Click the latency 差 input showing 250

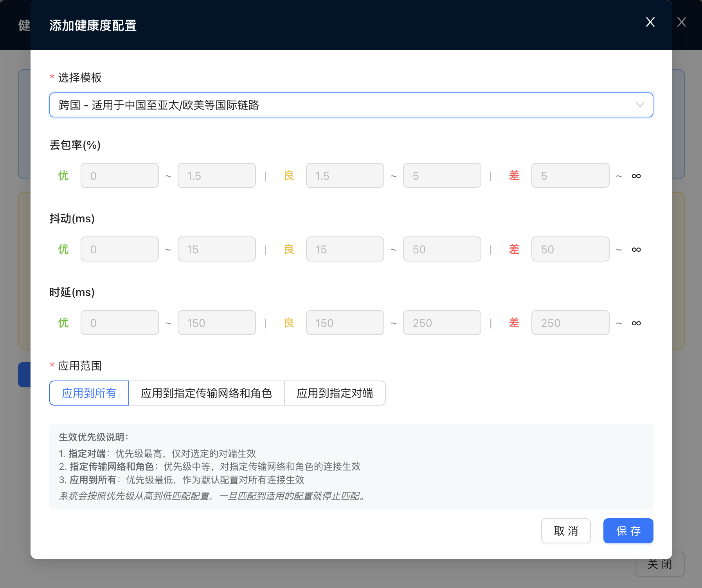click(x=570, y=323)
